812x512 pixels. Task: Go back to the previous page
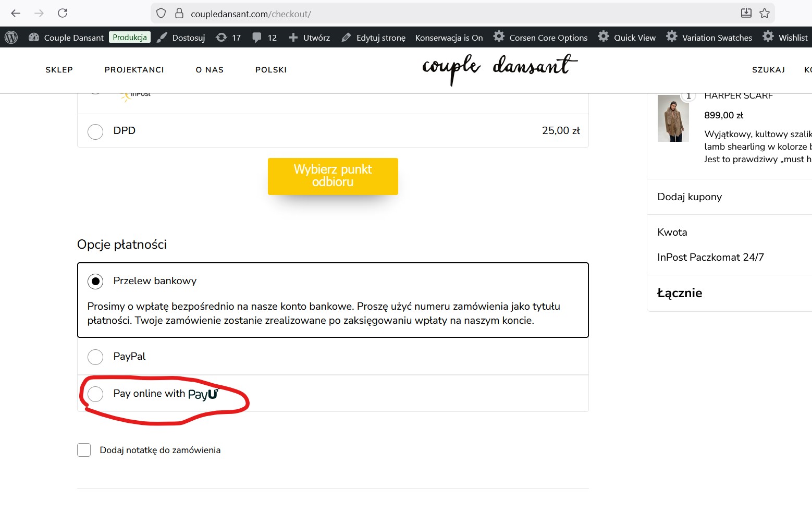point(16,13)
